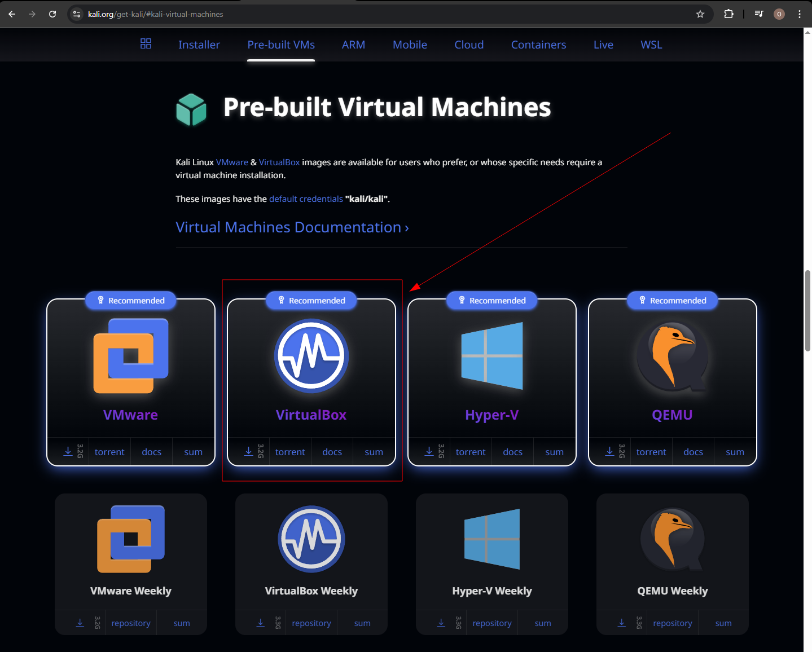Download the QEMU Weekly image

pyautogui.click(x=622, y=623)
